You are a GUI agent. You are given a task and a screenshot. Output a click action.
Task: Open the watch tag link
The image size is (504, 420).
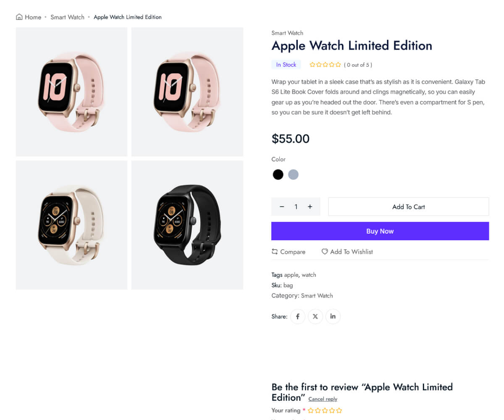tap(309, 275)
